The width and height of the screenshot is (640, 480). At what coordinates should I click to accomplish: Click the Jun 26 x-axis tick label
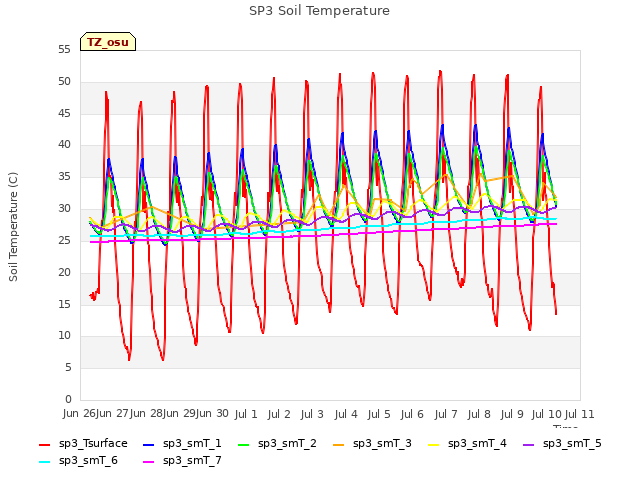click(x=79, y=413)
